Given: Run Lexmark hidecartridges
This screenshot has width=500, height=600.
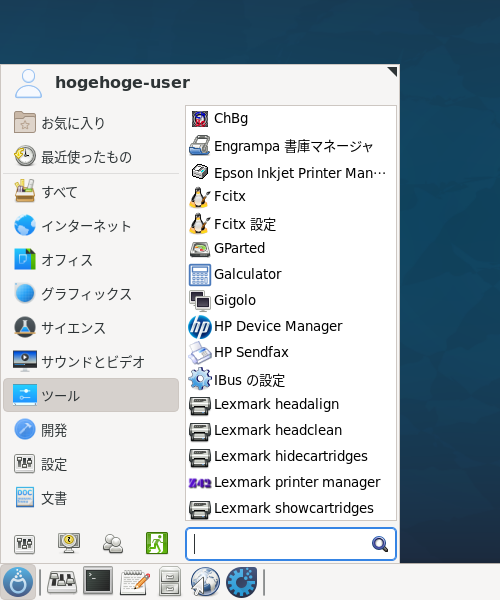Looking at the screenshot, I should coord(291,457).
